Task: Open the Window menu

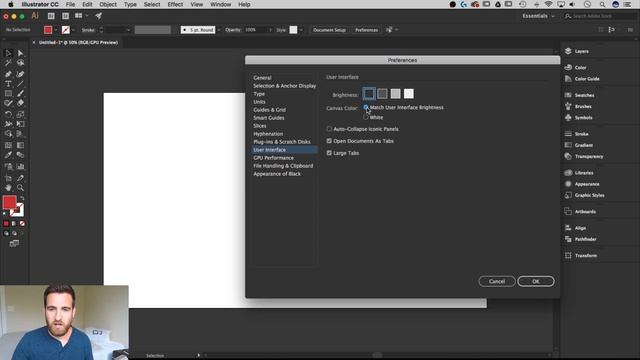Action: (x=220, y=4)
